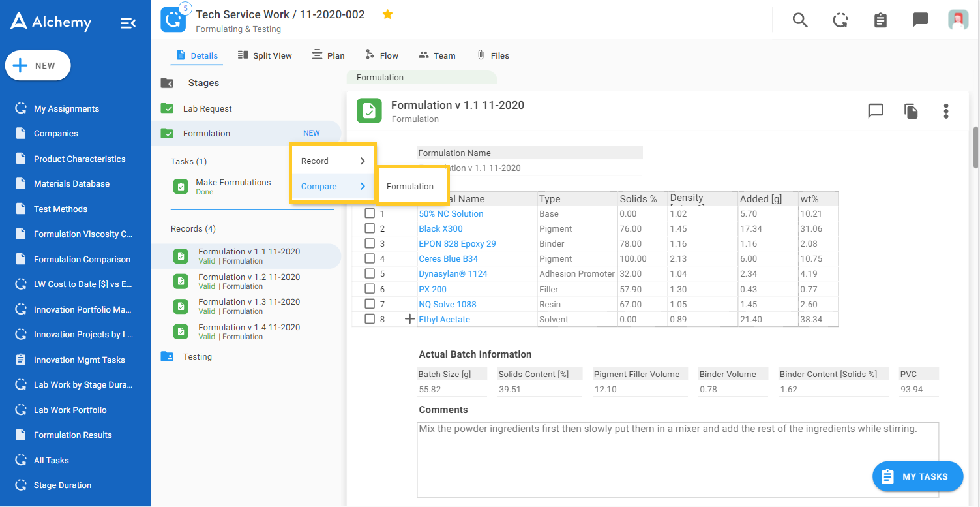Open Stage Duration in sidebar
Screen dimensions: 980x507
[63, 485]
